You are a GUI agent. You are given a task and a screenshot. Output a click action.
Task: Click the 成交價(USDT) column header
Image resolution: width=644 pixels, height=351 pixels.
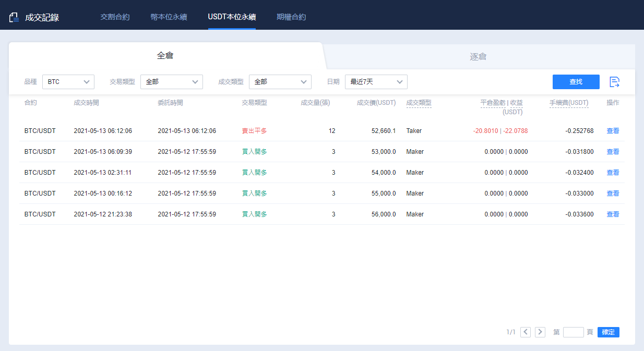(376, 103)
